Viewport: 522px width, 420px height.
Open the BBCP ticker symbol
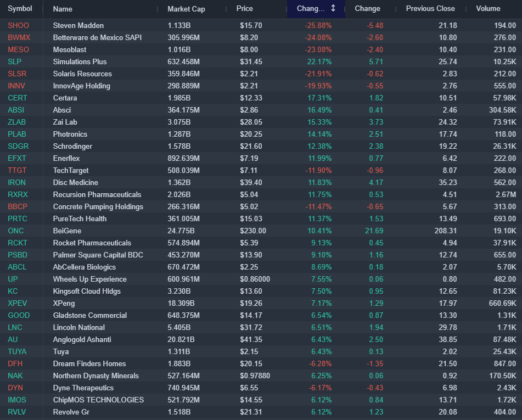coord(18,206)
